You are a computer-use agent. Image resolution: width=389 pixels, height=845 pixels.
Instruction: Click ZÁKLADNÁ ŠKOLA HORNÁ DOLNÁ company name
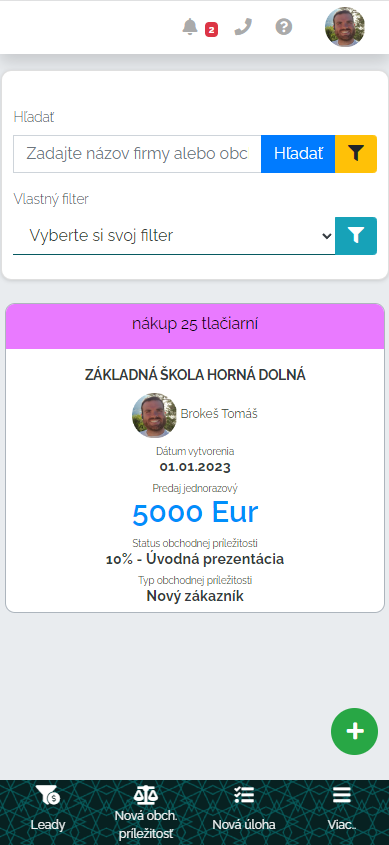(x=195, y=375)
